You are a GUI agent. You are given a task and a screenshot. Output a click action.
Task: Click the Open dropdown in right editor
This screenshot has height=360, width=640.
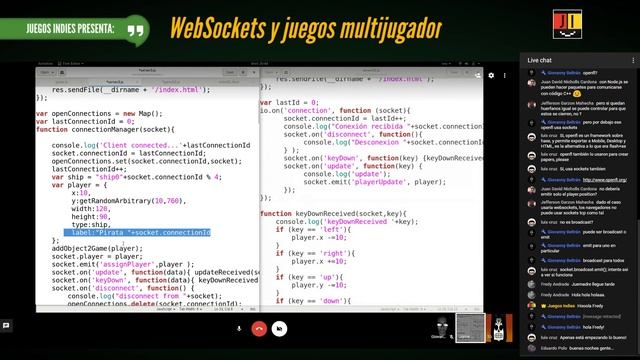[271, 72]
